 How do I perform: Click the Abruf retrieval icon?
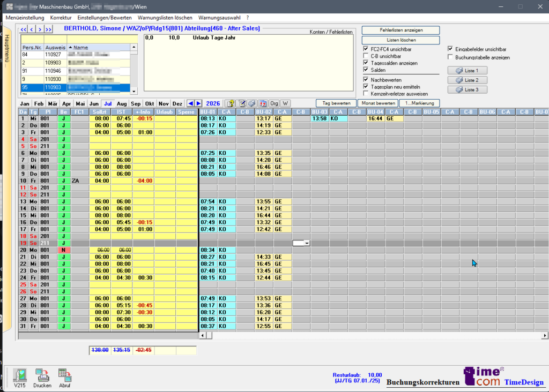tap(65, 375)
